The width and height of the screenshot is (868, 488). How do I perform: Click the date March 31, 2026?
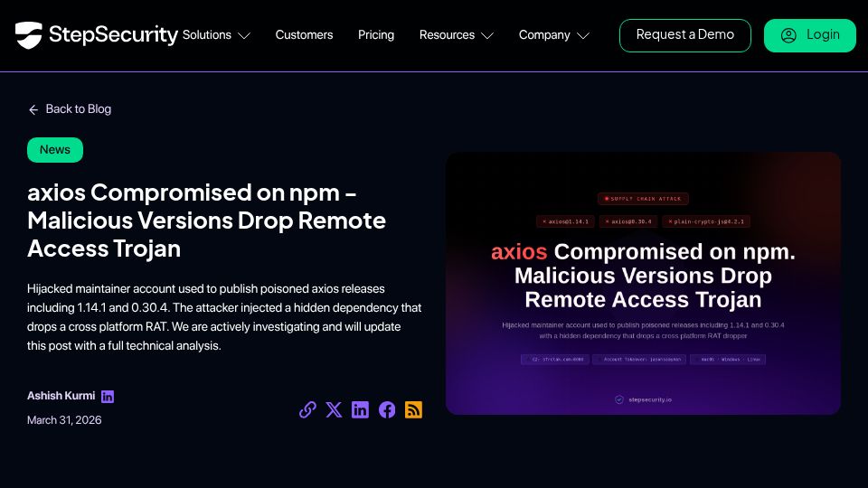point(64,420)
